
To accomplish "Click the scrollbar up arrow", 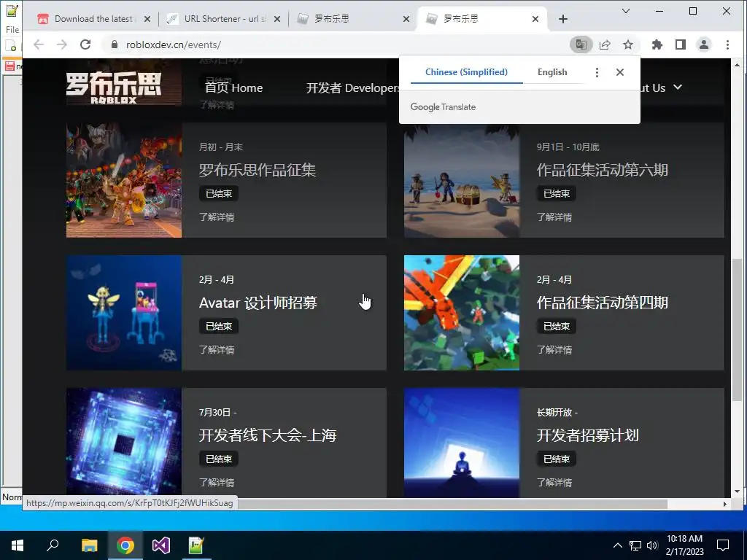I will [x=737, y=65].
